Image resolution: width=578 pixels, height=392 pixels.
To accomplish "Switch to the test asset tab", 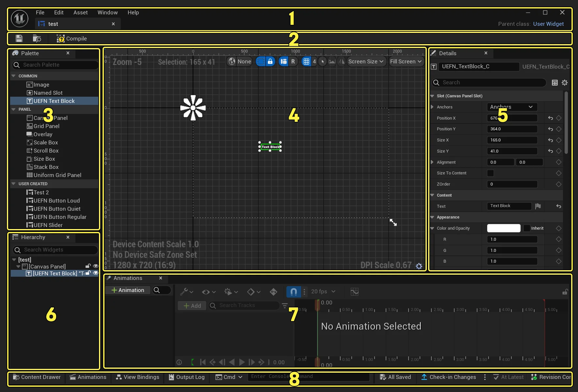I will coord(78,24).
